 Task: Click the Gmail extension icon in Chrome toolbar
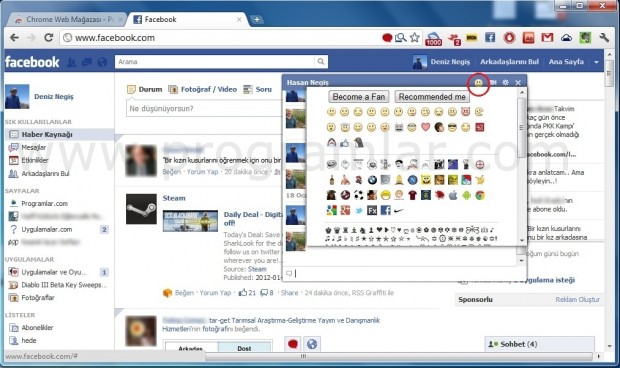click(x=547, y=38)
